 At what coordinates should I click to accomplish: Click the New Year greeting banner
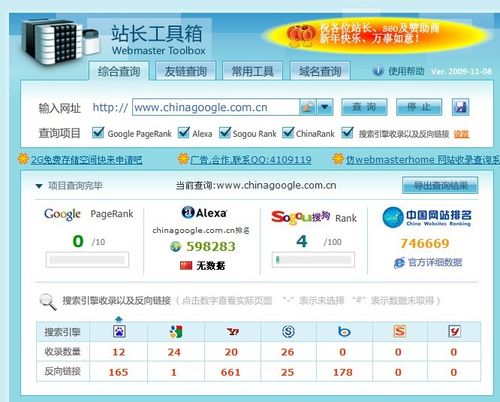click(x=377, y=34)
